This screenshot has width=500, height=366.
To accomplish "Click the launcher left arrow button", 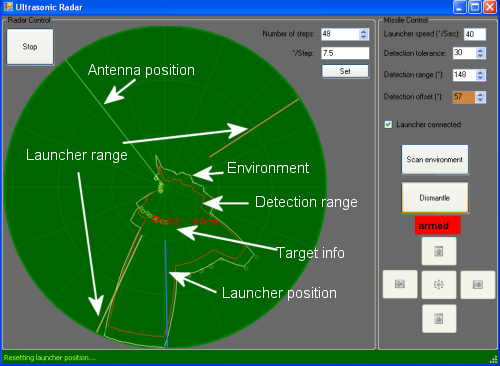I will click(x=400, y=284).
